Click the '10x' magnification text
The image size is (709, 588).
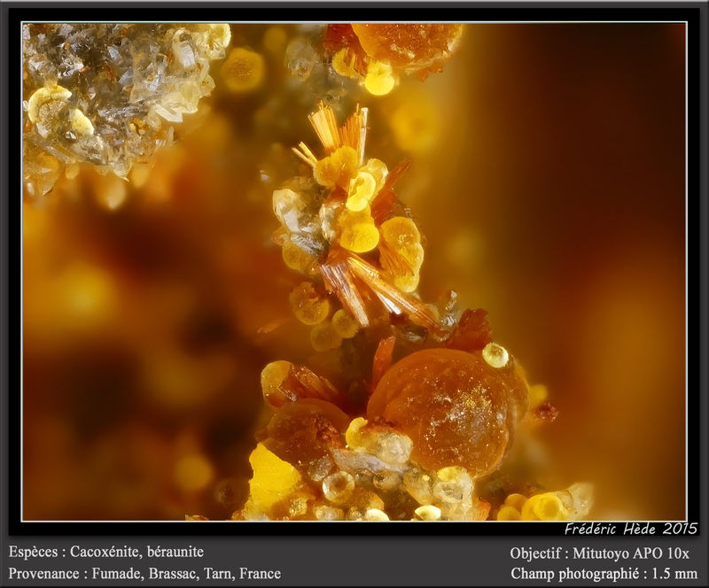[x=680, y=553]
